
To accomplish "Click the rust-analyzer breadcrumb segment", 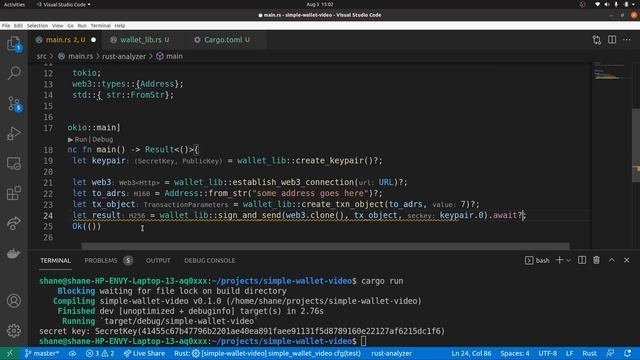I will [124, 56].
